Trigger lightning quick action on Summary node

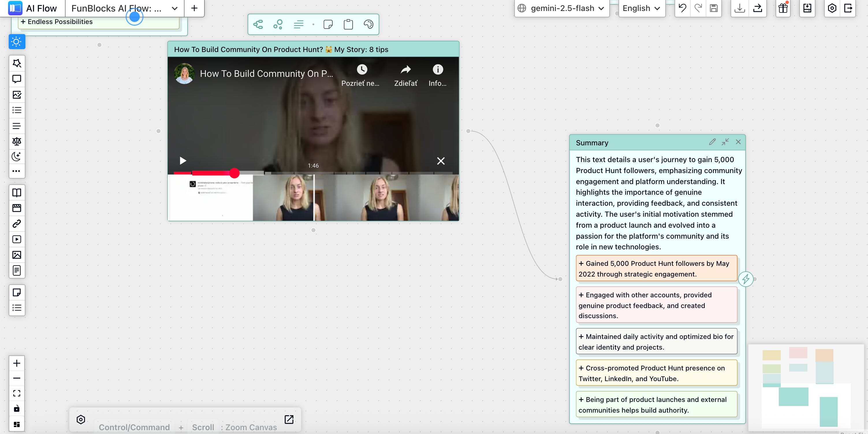(x=746, y=279)
